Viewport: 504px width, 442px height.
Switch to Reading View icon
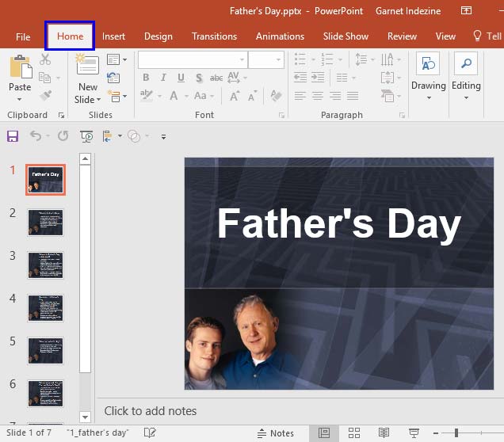[384, 433]
